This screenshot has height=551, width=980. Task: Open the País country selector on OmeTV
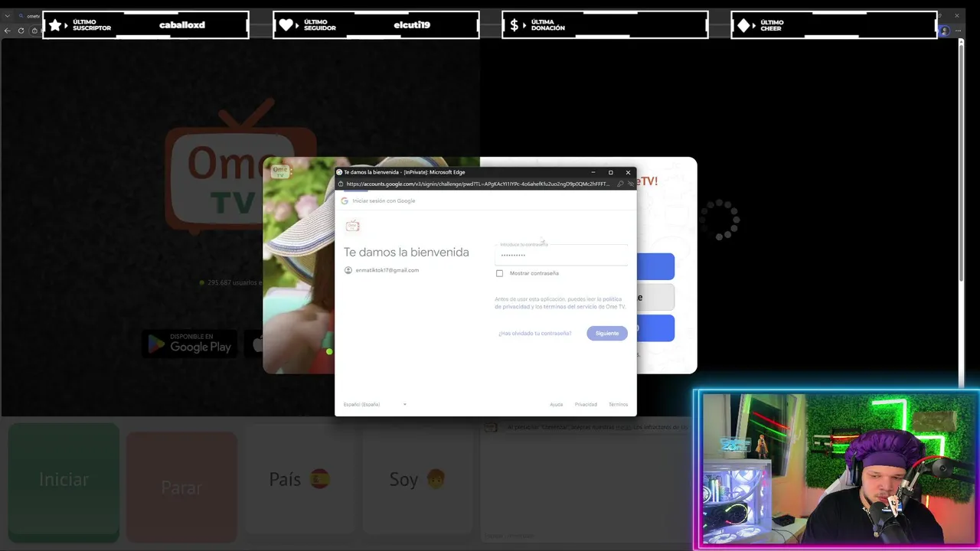coord(299,480)
